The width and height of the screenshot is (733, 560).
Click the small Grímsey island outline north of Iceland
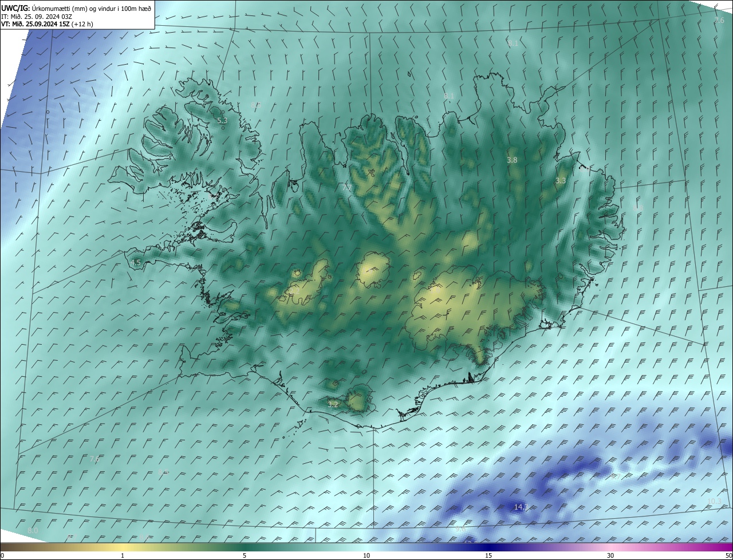pos(409,74)
